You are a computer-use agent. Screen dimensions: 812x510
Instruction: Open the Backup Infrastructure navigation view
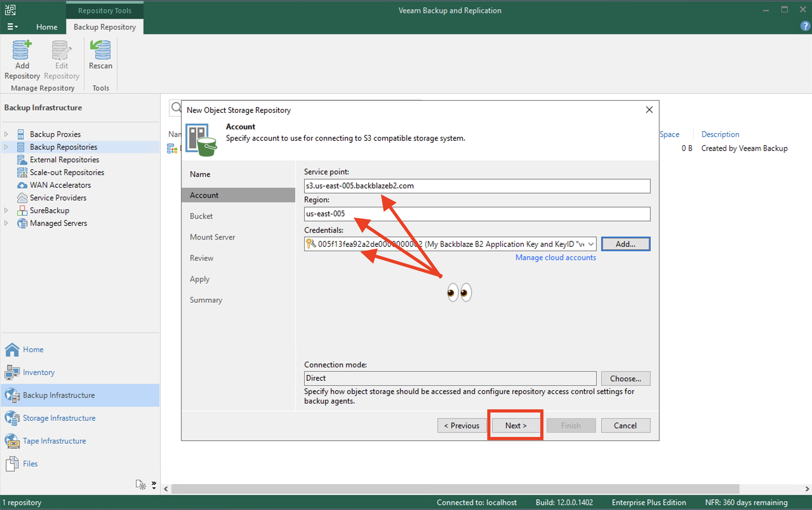(80, 395)
